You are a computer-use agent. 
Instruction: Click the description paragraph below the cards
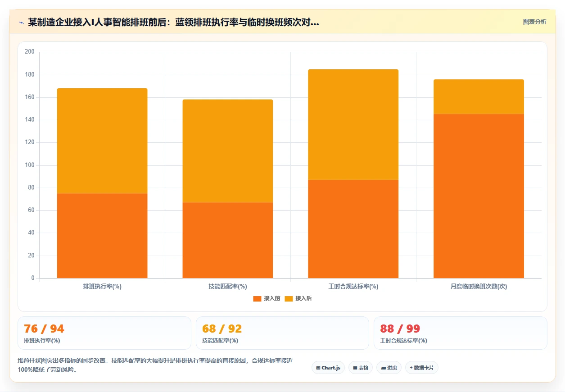[x=155, y=365]
